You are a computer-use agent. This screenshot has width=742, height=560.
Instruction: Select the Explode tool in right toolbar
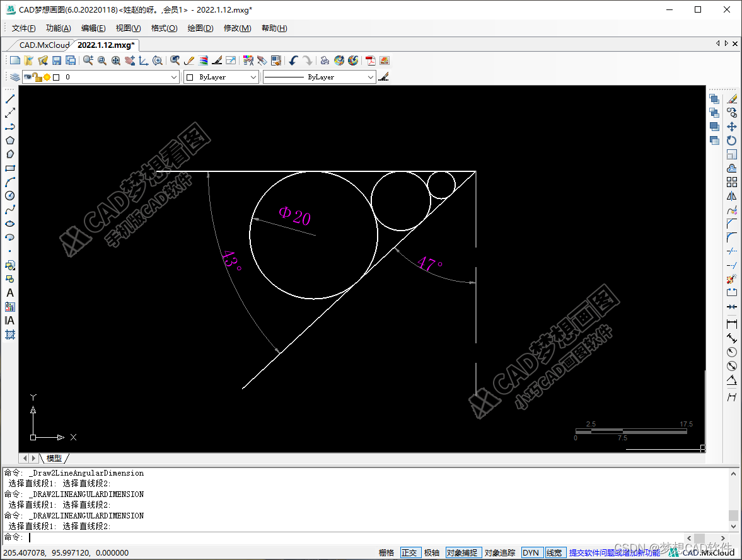(731, 279)
